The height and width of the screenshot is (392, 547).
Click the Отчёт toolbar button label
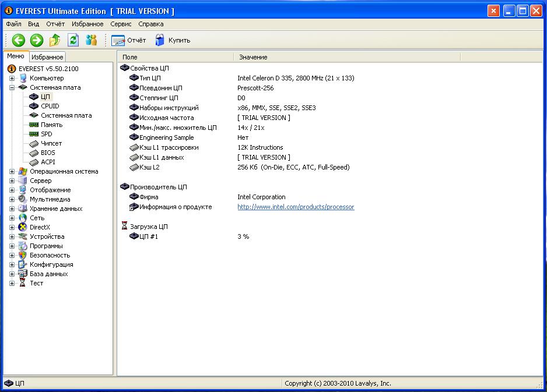[x=136, y=40]
